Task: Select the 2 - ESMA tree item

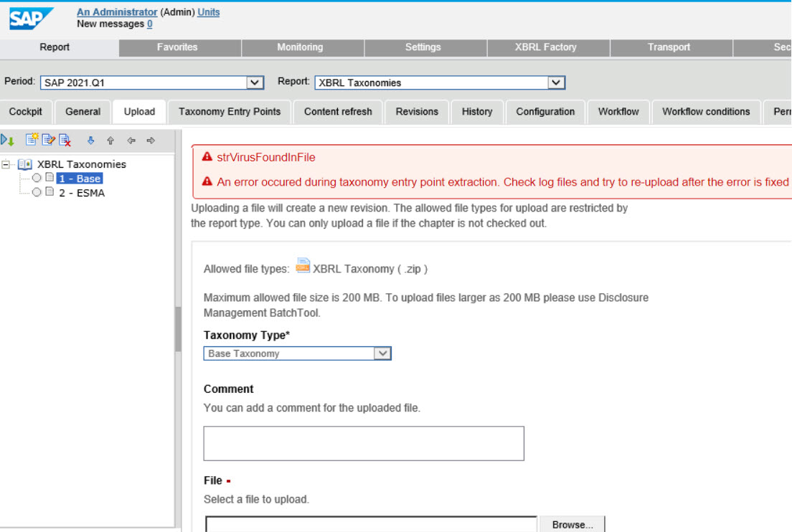Action: tap(82, 193)
